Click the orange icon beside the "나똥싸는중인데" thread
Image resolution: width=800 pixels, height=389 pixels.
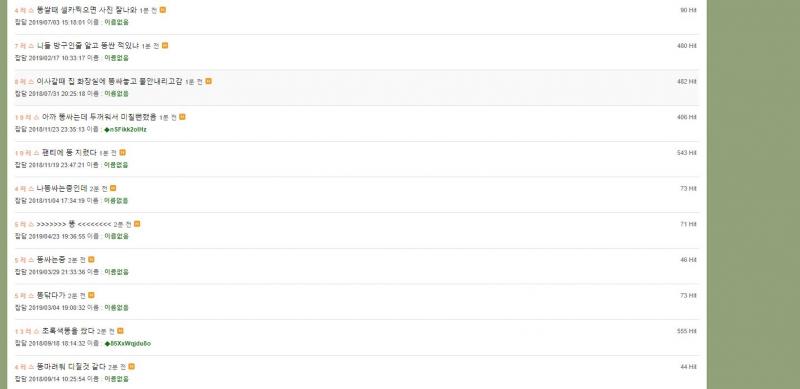(x=113, y=188)
